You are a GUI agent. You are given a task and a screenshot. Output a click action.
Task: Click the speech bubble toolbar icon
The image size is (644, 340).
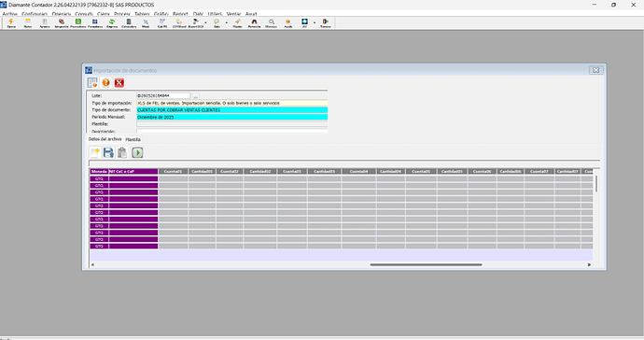217,23
